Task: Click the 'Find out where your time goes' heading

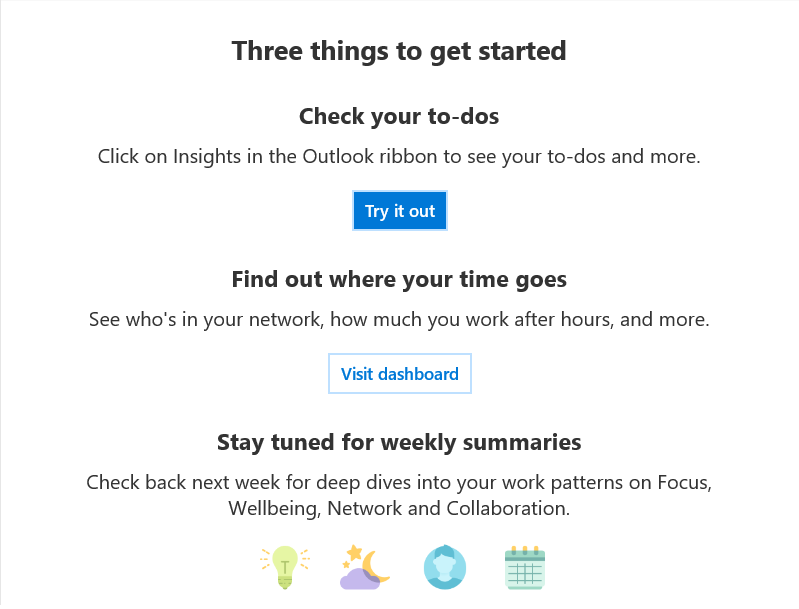Action: click(399, 280)
